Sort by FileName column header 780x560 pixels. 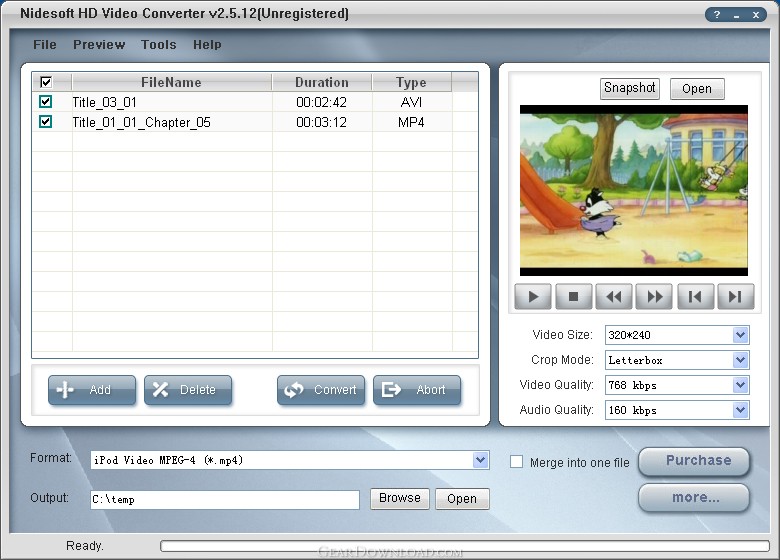172,82
